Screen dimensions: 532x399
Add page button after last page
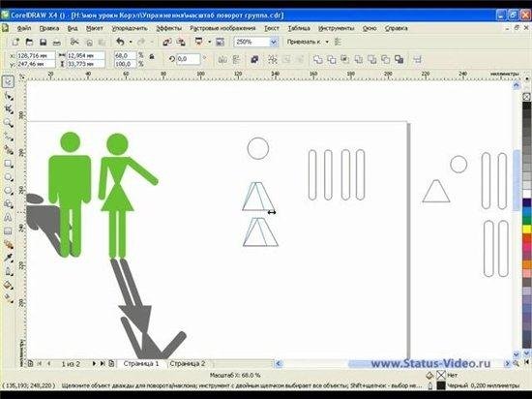111,364
